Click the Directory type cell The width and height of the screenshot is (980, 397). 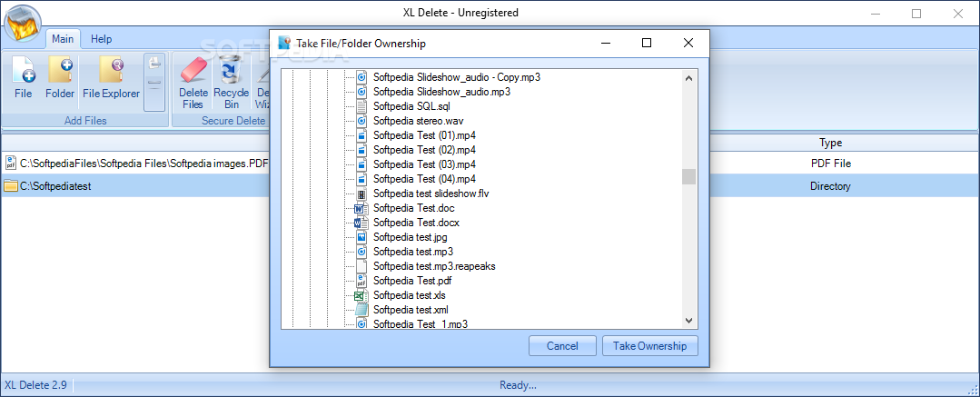coord(830,185)
